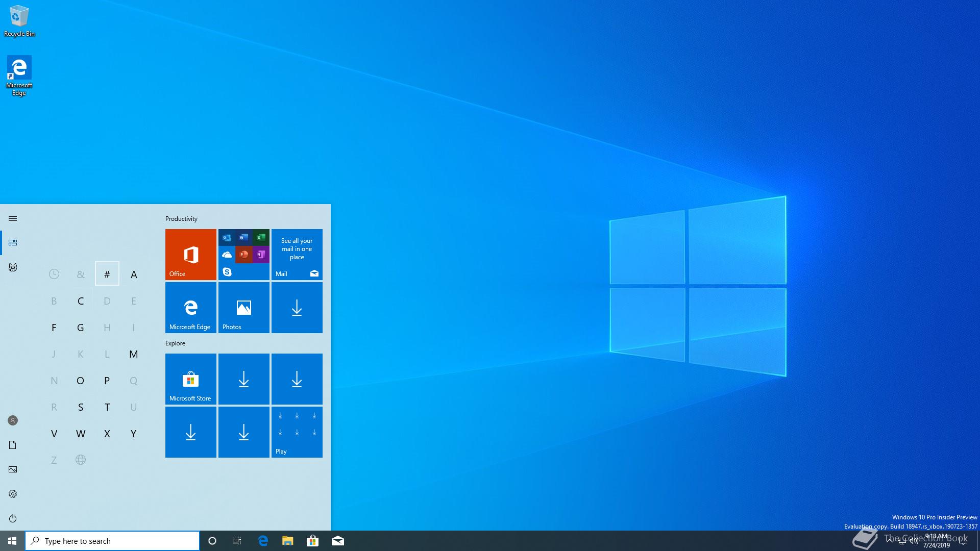This screenshot has height=551, width=980.
Task: Open the Office tile
Action: coord(190,254)
